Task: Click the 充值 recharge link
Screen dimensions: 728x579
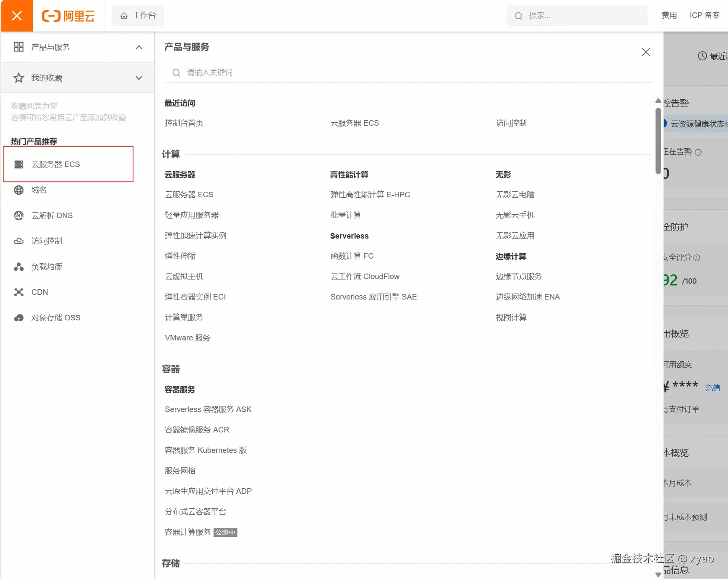Action: 713,388
